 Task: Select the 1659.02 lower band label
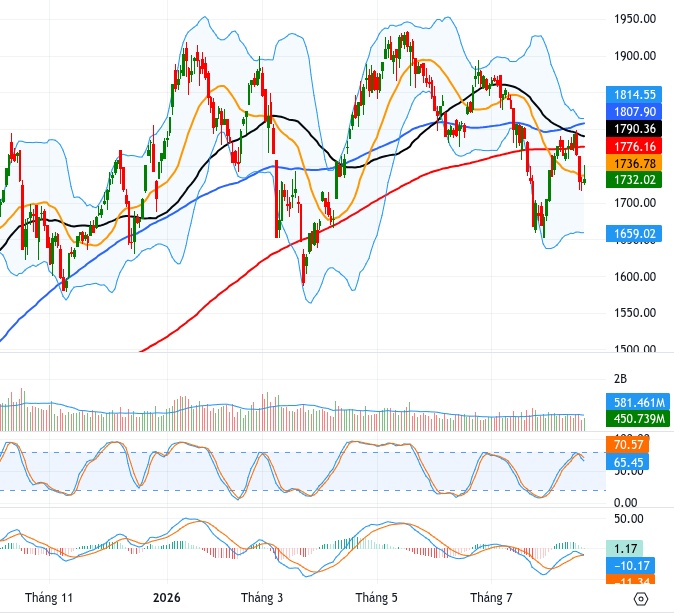[634, 233]
